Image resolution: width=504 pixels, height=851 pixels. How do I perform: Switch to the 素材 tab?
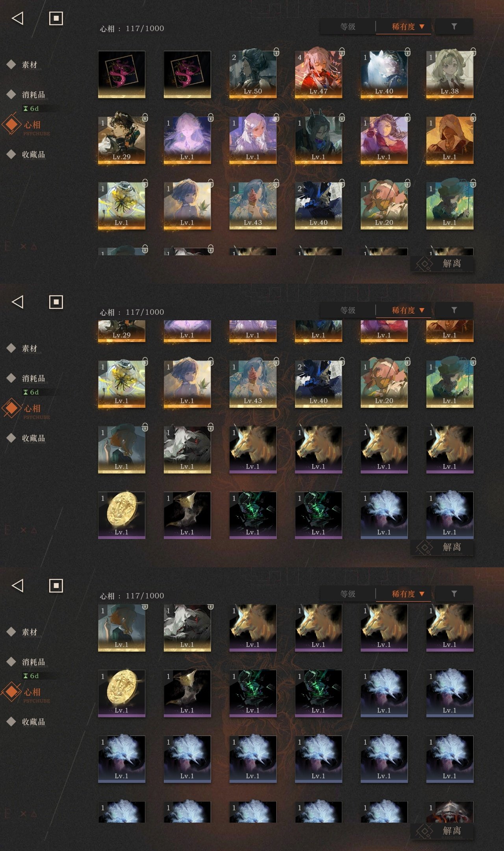click(29, 65)
